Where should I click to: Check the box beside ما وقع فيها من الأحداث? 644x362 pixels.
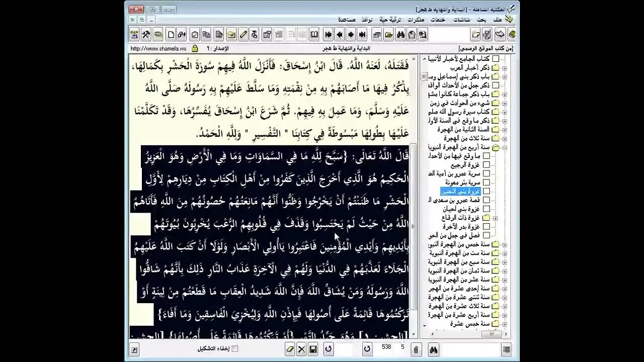pyautogui.click(x=487, y=156)
